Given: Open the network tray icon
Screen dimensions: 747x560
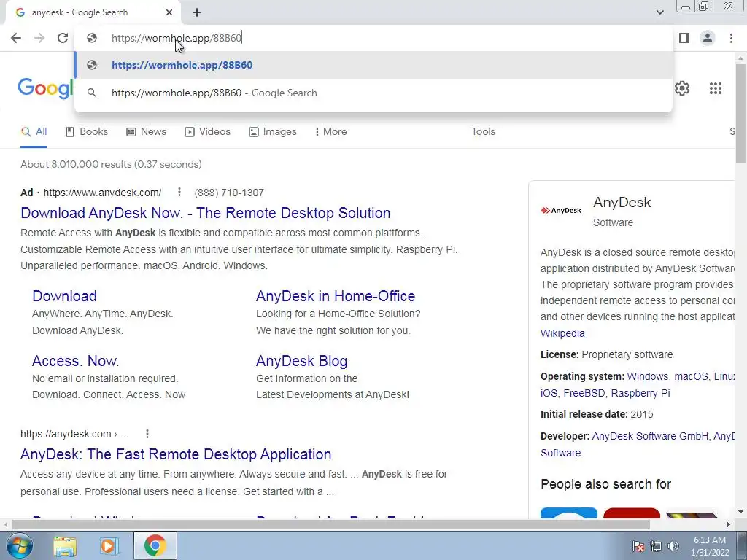Looking at the screenshot, I should [x=656, y=546].
